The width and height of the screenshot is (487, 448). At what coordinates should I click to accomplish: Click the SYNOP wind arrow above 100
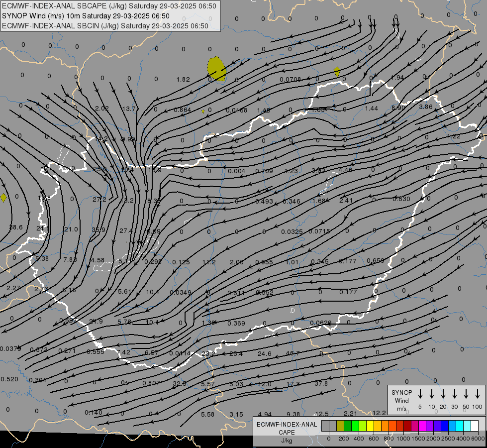(x=478, y=393)
